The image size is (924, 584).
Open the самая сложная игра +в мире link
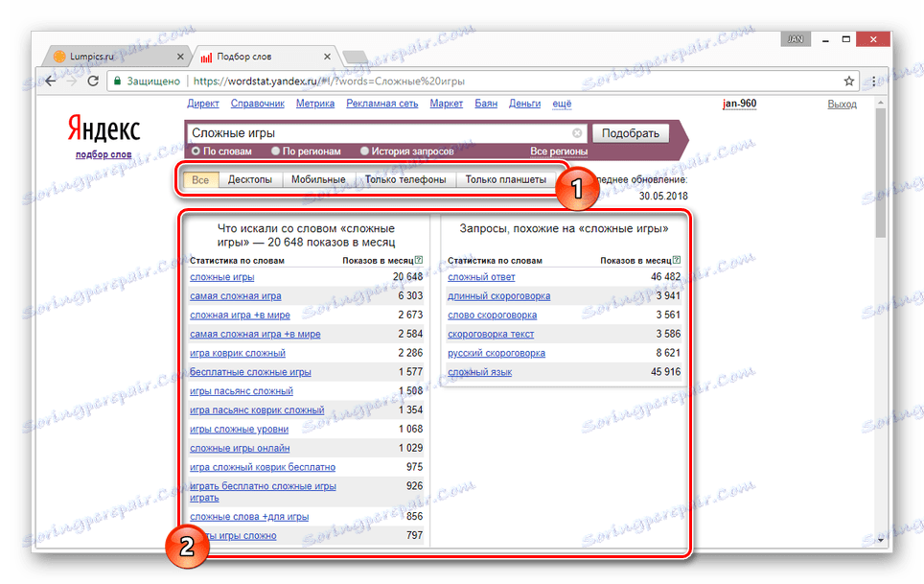[255, 334]
